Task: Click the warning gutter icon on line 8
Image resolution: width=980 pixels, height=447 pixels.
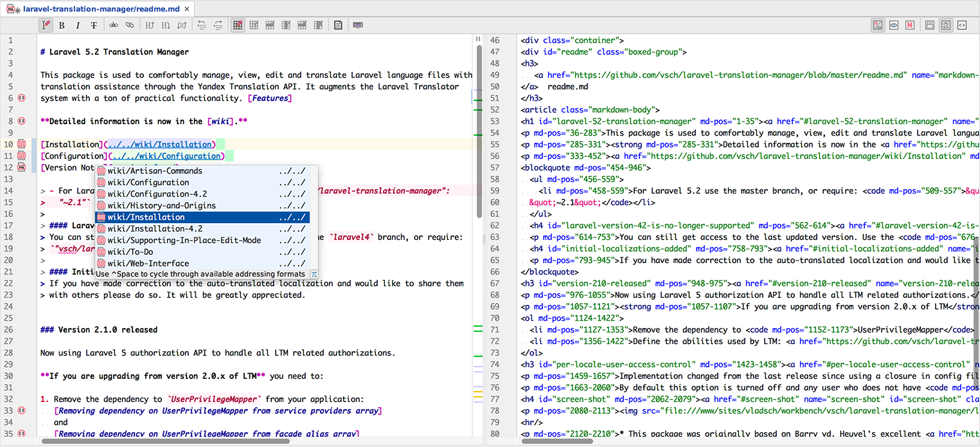Action: coord(22,121)
